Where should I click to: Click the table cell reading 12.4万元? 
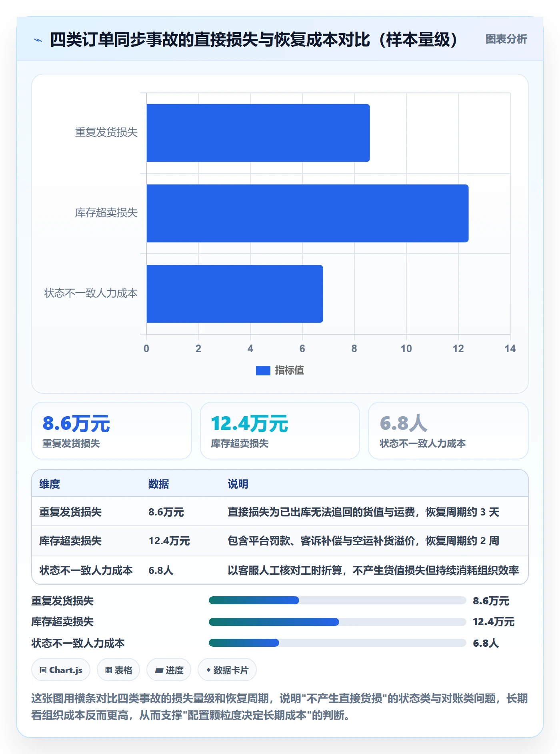coord(169,541)
